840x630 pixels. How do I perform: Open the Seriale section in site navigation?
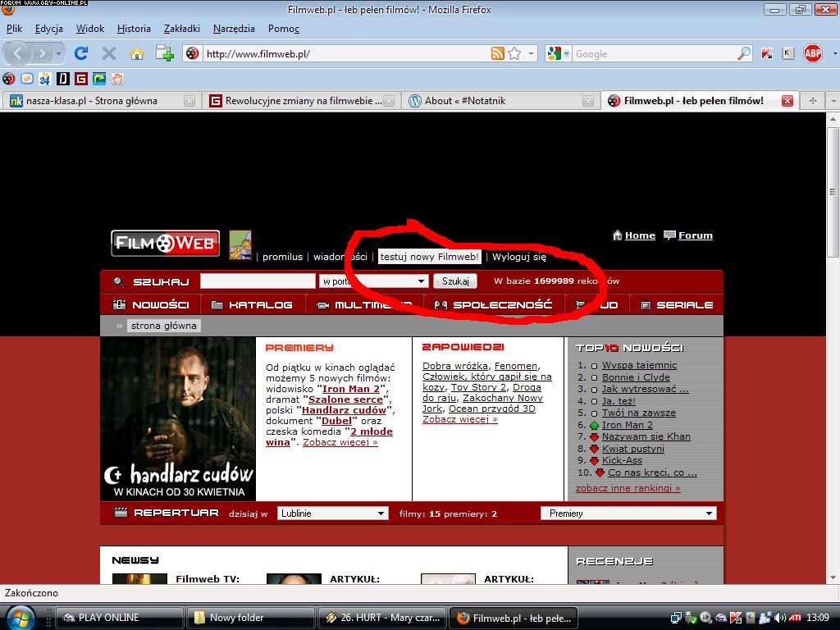pos(677,305)
